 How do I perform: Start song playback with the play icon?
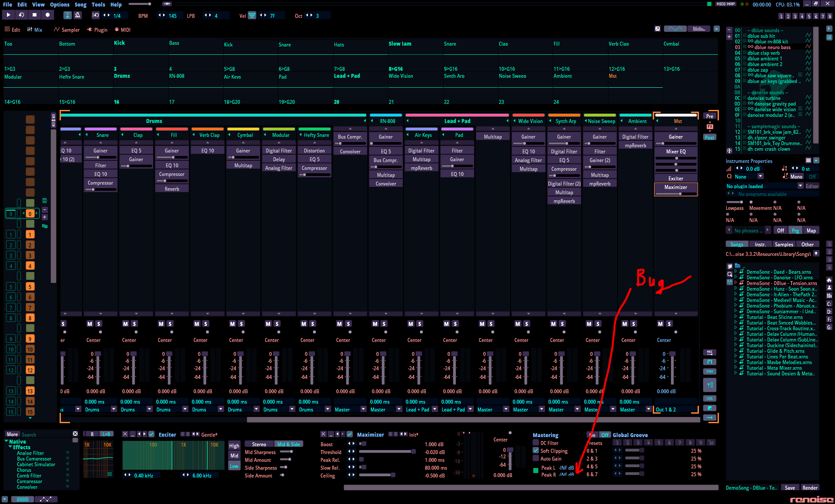(x=8, y=15)
